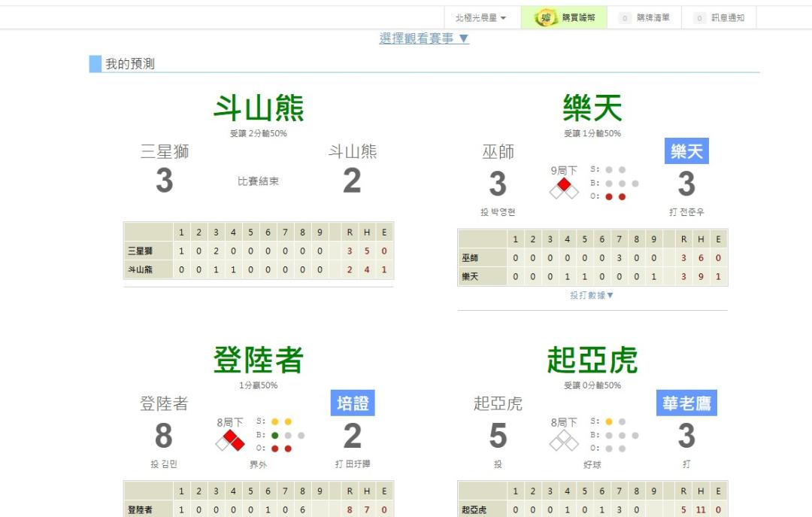This screenshot has width=812, height=517.
Task: Click 起亞虎's hits total cell showing 11
Action: point(701,509)
